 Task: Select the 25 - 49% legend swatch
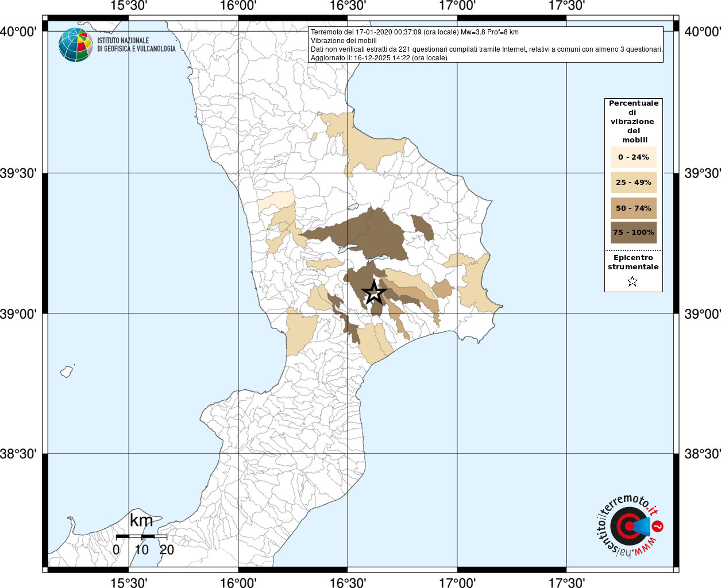click(x=633, y=183)
